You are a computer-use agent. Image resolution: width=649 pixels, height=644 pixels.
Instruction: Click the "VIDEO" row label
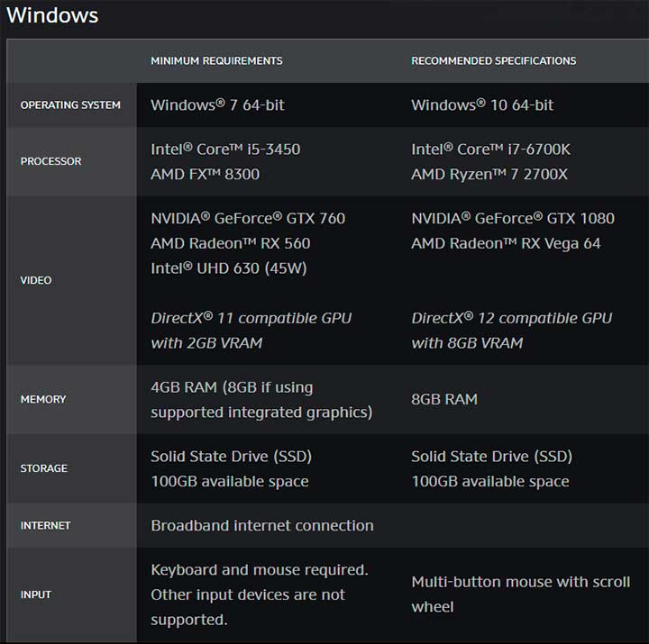pos(36,280)
